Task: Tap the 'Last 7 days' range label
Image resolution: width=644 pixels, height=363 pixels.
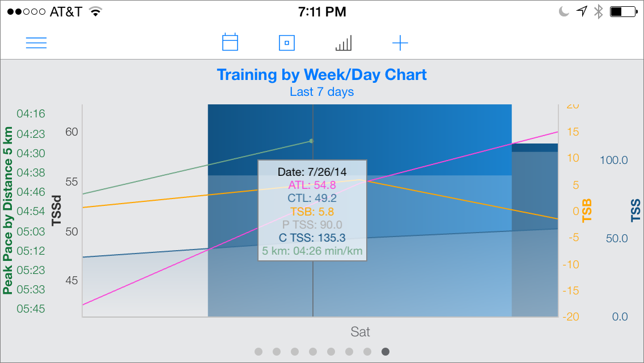Action: click(321, 92)
